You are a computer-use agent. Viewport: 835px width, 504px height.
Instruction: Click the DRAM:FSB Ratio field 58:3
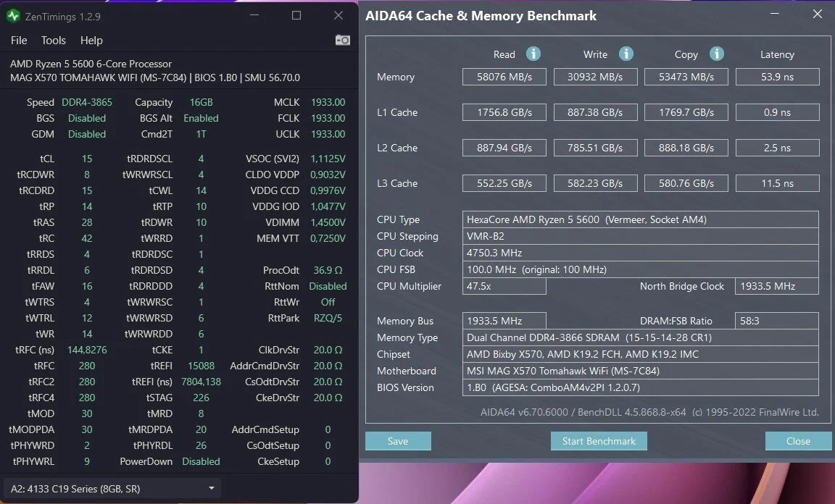coord(776,321)
